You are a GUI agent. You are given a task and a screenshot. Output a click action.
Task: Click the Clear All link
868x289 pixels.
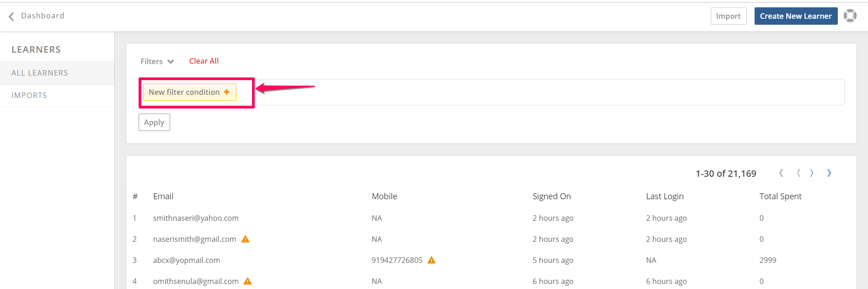coord(204,61)
